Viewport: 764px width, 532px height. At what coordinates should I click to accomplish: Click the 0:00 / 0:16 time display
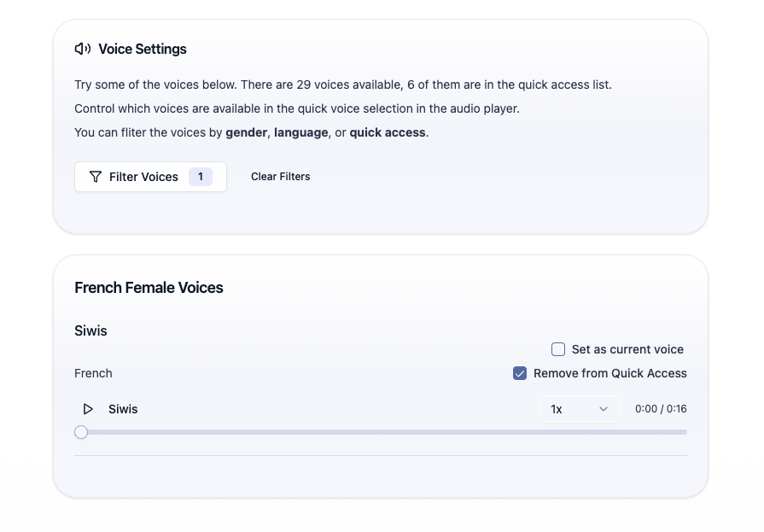tap(661, 409)
